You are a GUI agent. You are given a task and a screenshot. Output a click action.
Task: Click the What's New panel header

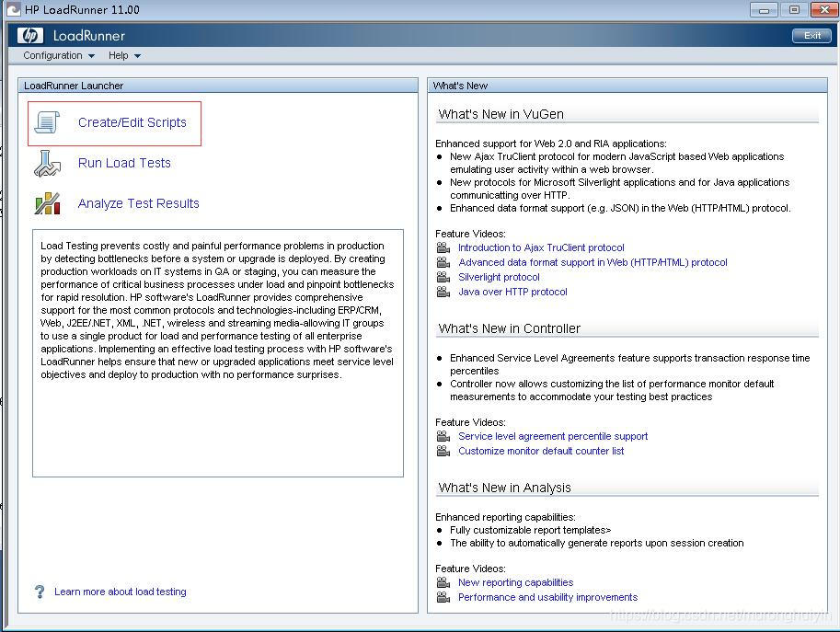point(627,86)
